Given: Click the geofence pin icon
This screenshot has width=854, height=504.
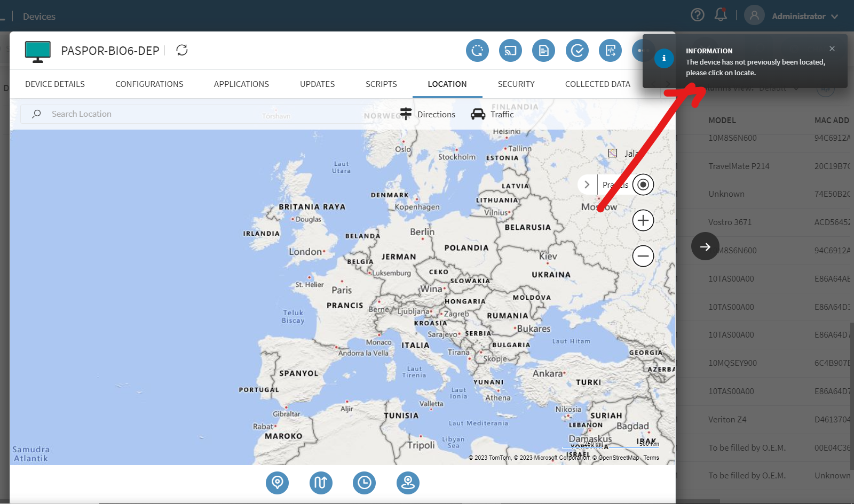Looking at the screenshot, I should [x=408, y=483].
